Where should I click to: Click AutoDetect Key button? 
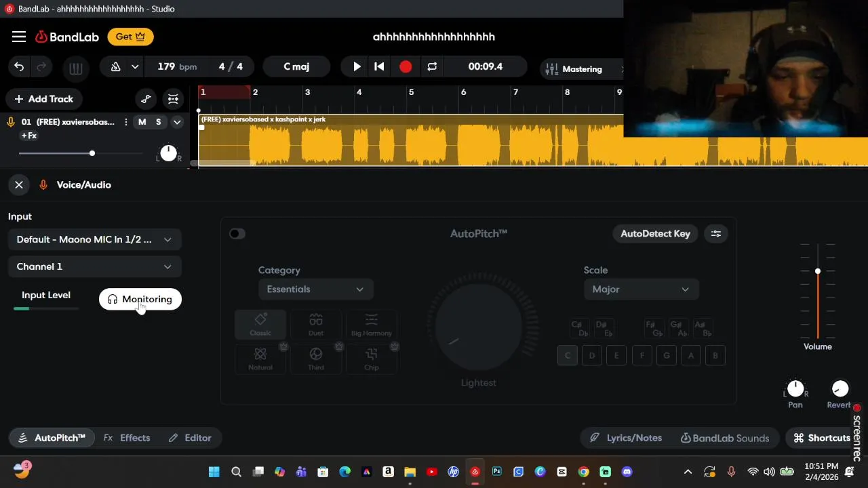pyautogui.click(x=655, y=234)
